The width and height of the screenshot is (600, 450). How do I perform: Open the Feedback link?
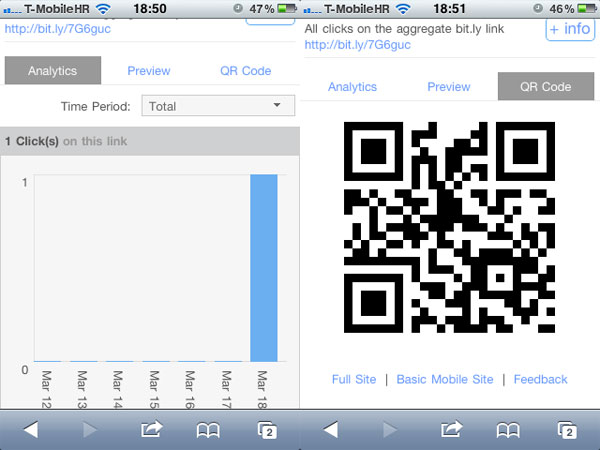540,379
